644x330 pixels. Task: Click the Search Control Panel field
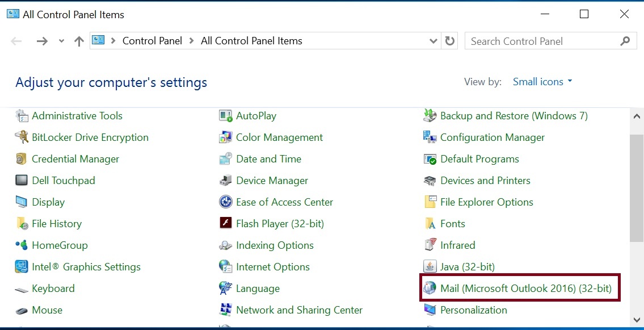click(542, 41)
